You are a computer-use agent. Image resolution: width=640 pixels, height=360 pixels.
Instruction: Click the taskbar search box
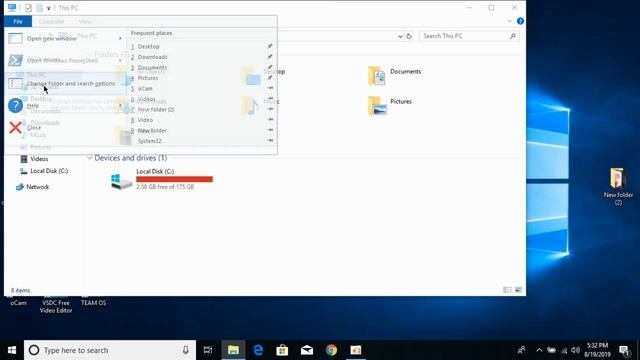(x=110, y=350)
